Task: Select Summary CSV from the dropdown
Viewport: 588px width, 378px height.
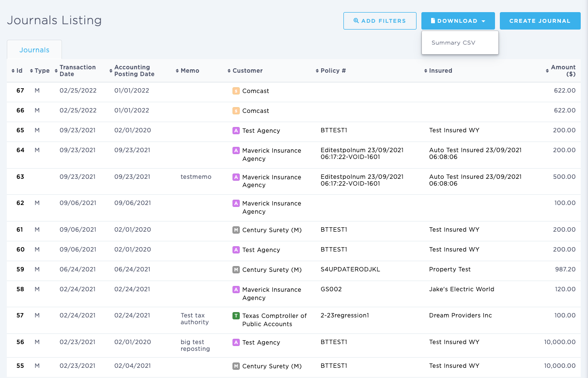Action: coord(453,42)
